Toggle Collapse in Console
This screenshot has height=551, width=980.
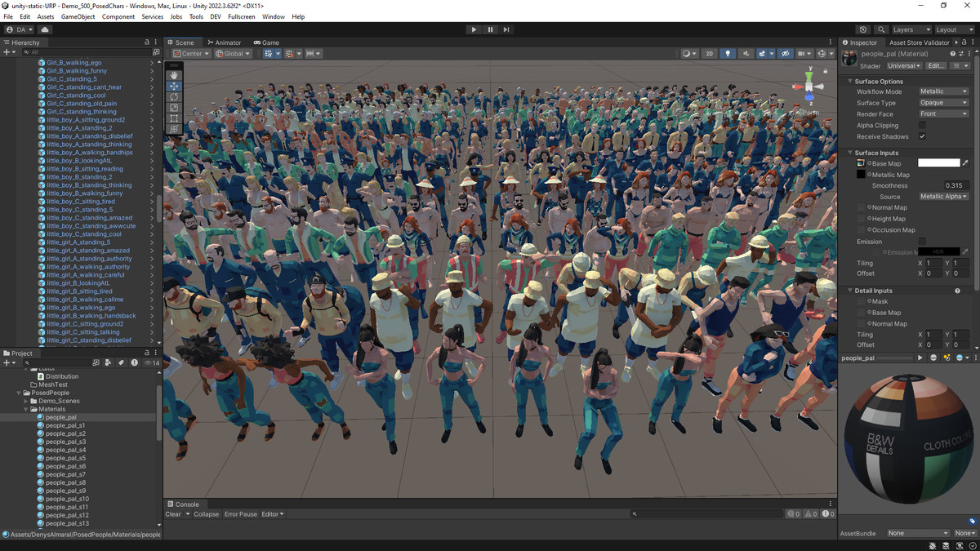coord(206,514)
